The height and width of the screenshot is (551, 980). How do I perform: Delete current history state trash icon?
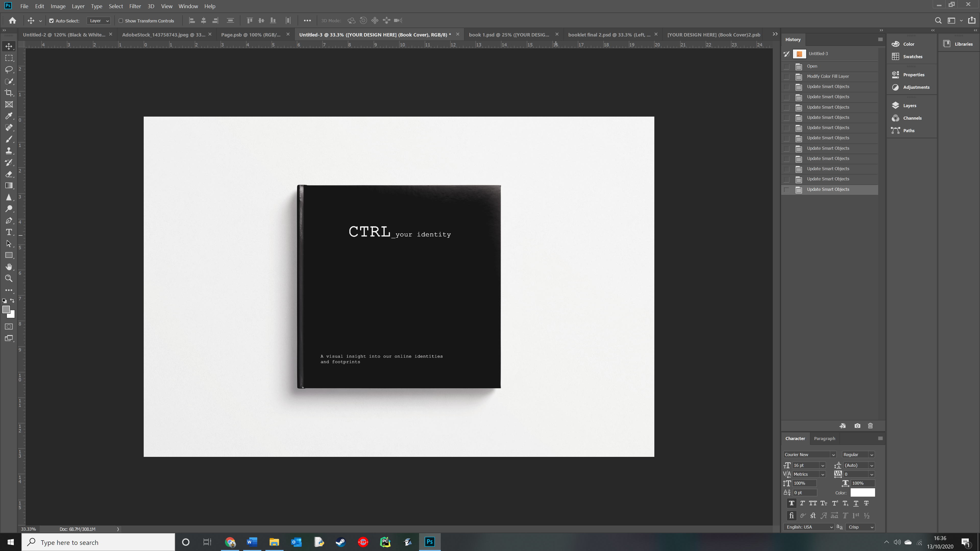870,426
